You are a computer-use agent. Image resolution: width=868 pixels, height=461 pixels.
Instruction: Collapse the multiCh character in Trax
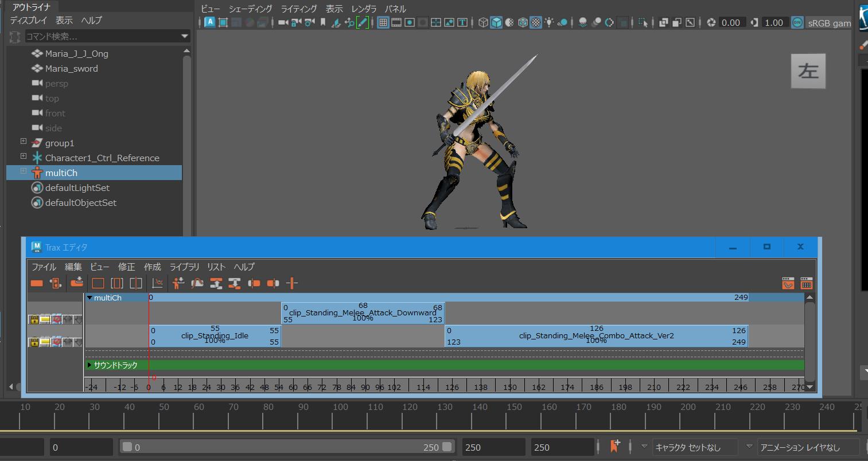pyautogui.click(x=89, y=298)
